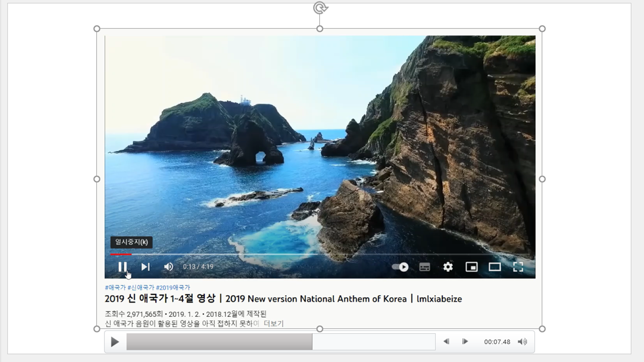Screen dimensions: 644x362
Task: Step the media clip backward
Action: tap(446, 342)
